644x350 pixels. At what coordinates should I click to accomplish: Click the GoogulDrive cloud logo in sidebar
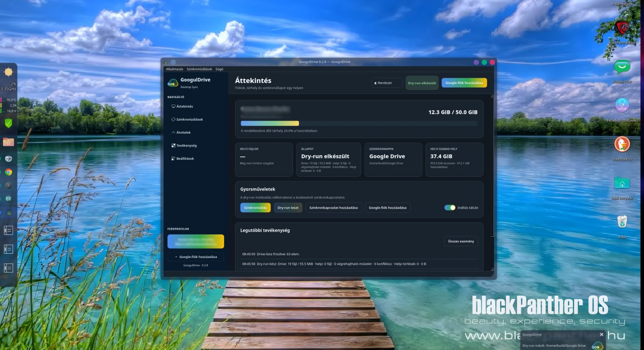(173, 82)
